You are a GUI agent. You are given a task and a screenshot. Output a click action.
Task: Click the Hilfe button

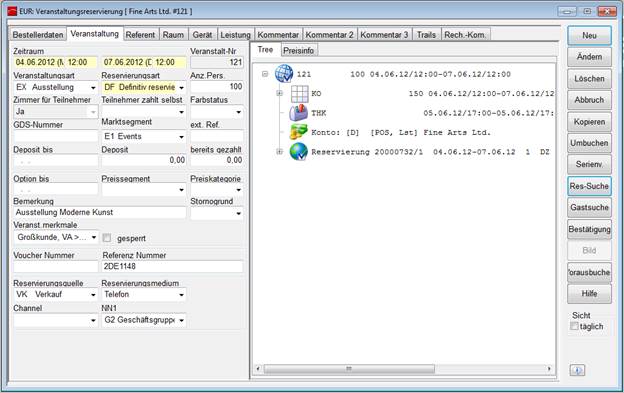[x=589, y=294]
